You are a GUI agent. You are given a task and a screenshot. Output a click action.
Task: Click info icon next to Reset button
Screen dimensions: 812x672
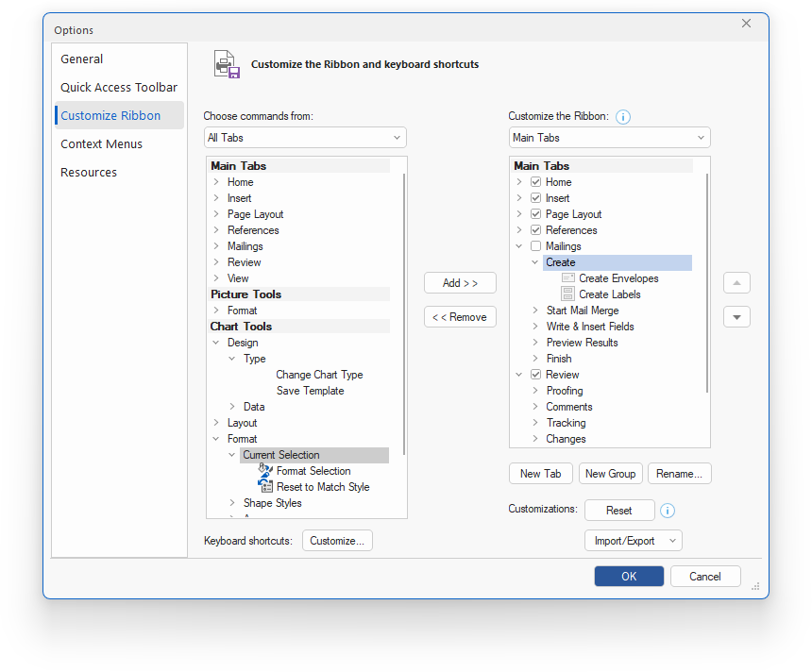(x=667, y=511)
